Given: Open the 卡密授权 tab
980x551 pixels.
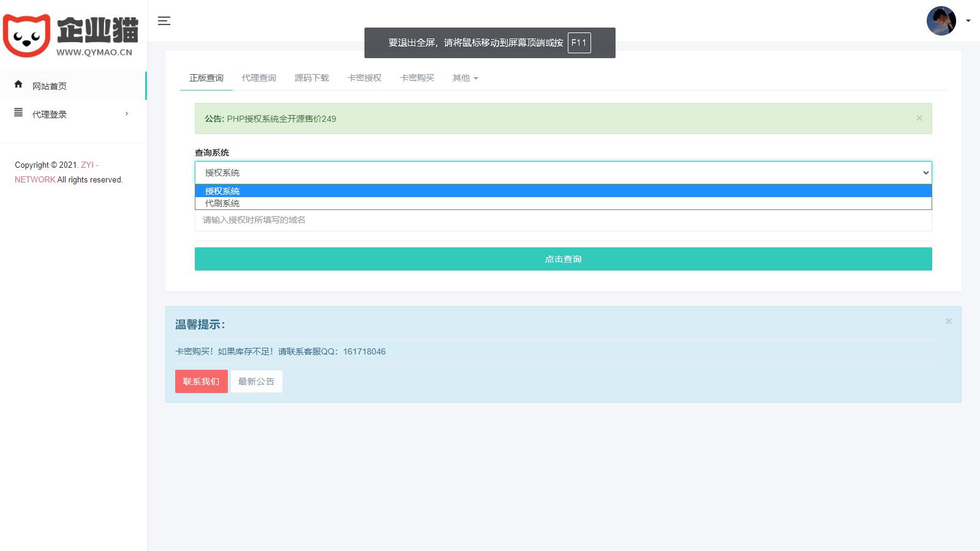Looking at the screenshot, I should click(x=364, y=78).
